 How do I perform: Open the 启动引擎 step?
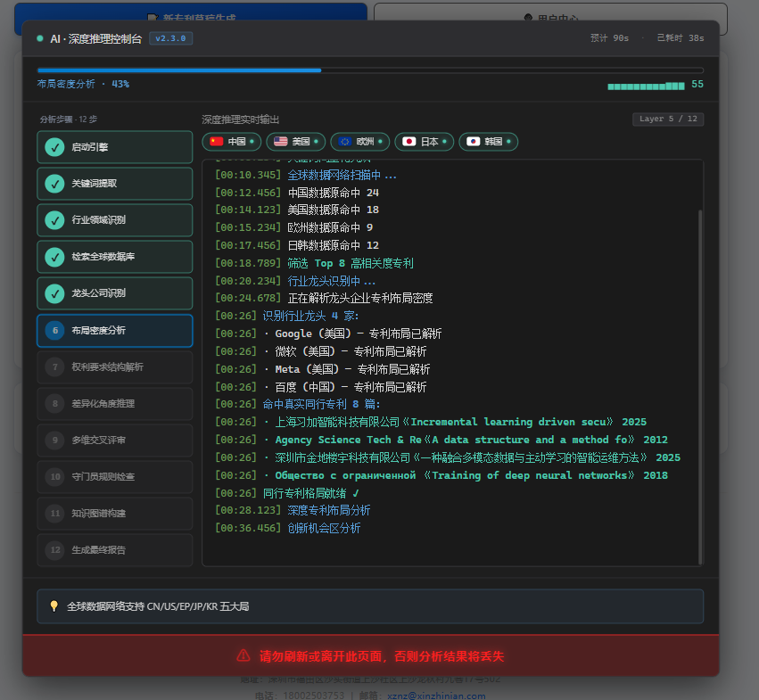pos(115,147)
